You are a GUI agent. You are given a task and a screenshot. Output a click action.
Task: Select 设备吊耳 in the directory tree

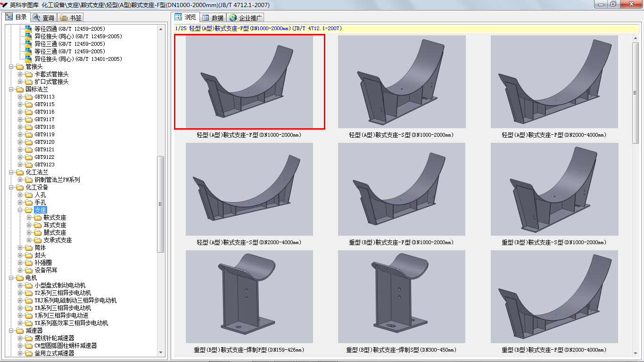tap(46, 270)
